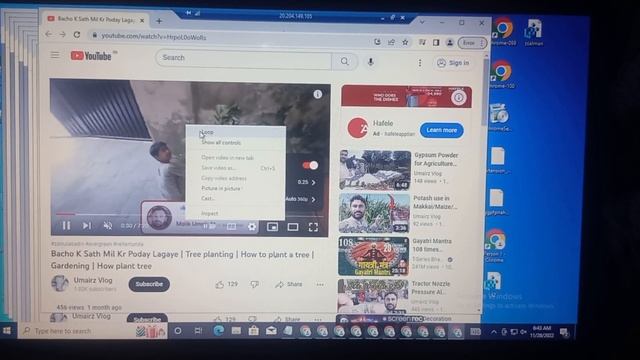Click the info card icon on video
The height and width of the screenshot is (360, 640).
tap(318, 94)
